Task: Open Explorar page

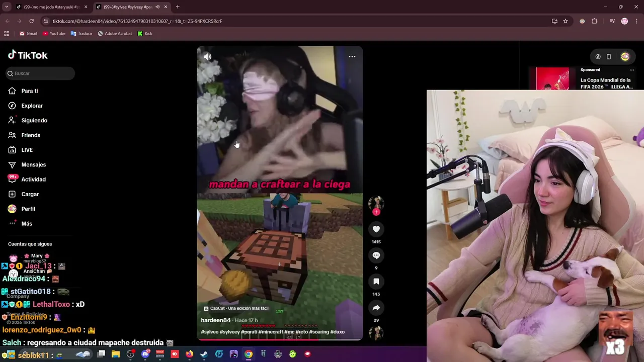Action: [x=32, y=106]
